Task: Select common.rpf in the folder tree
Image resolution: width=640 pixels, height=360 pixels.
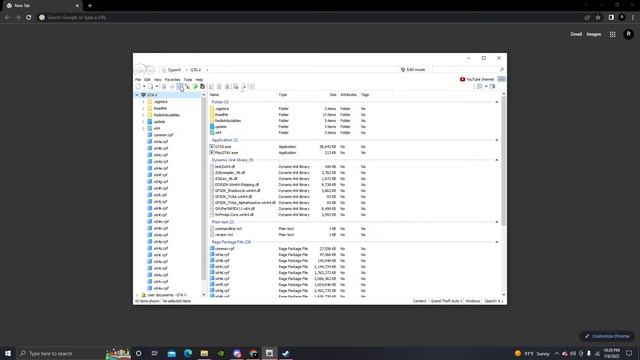Action: pos(163,135)
